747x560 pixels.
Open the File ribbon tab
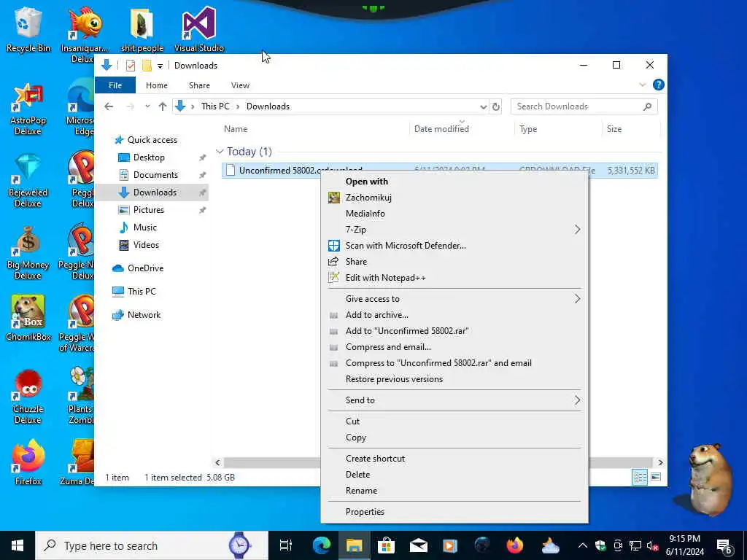click(x=115, y=85)
